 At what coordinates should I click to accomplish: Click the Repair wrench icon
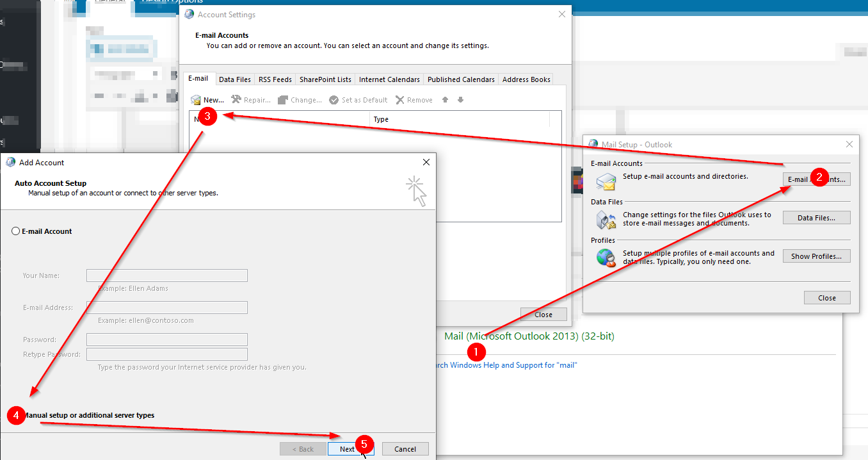pos(236,99)
